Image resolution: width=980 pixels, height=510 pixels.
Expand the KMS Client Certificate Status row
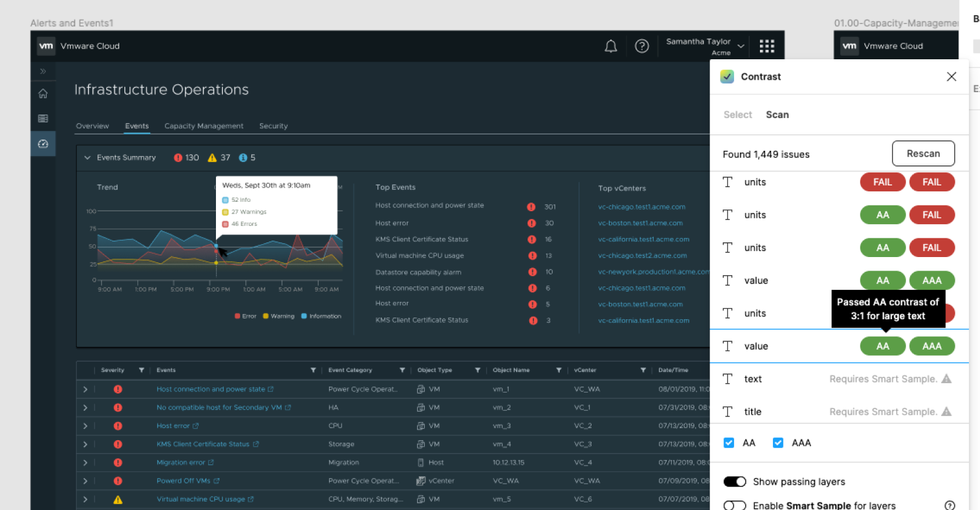pyautogui.click(x=85, y=444)
